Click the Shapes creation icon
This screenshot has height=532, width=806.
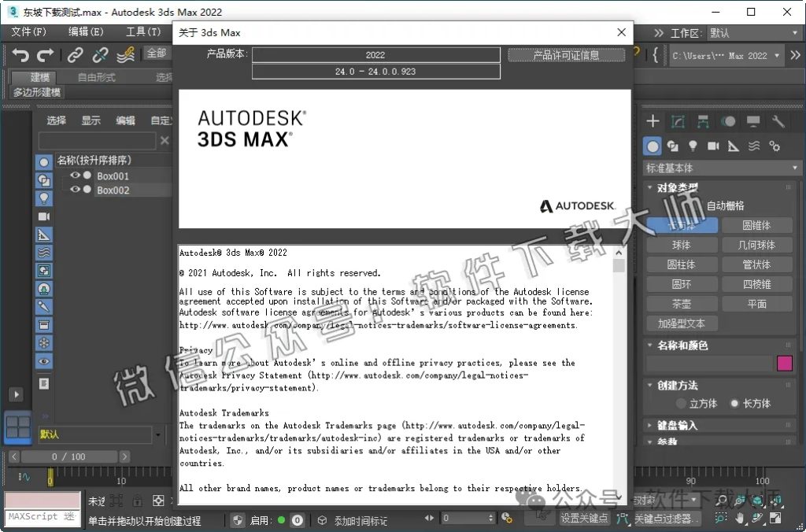(x=674, y=146)
